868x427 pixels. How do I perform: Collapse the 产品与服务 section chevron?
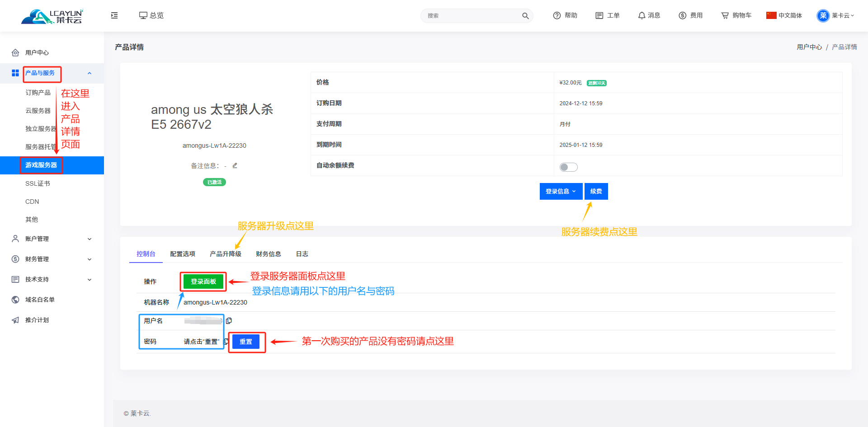pos(90,73)
